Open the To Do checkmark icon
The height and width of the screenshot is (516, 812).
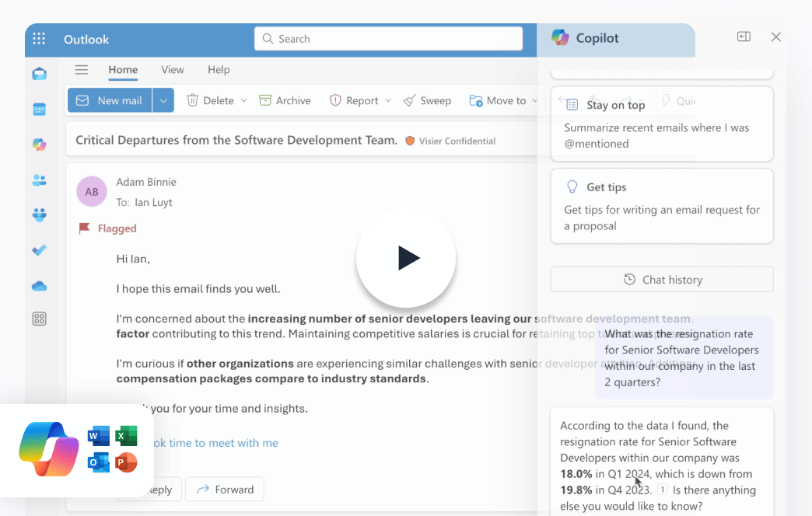[x=39, y=250]
